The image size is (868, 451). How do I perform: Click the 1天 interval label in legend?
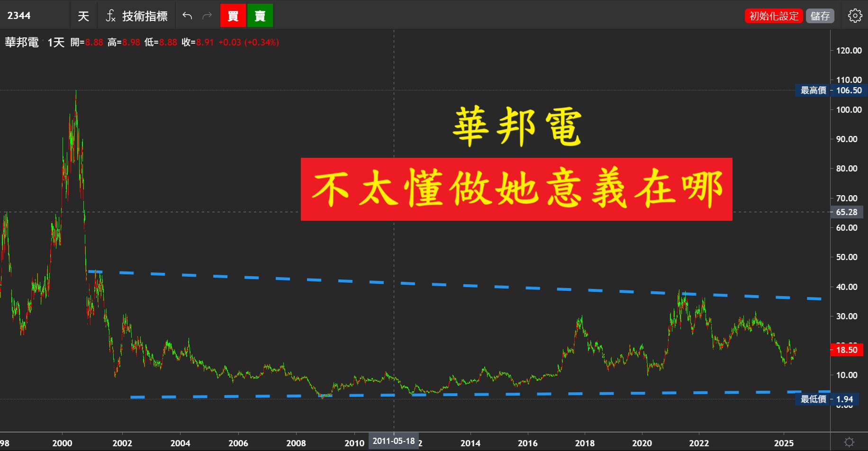click(x=56, y=42)
